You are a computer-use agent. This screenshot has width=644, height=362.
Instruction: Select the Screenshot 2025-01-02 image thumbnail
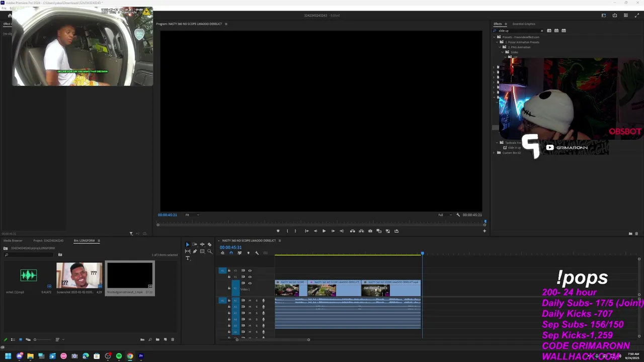tap(79, 275)
